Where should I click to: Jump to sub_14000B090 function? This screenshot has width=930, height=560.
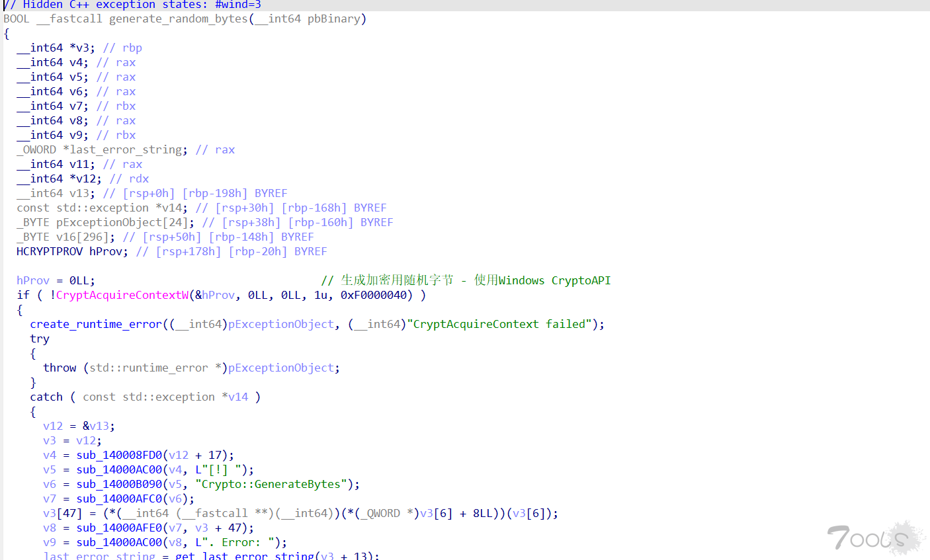click(119, 484)
